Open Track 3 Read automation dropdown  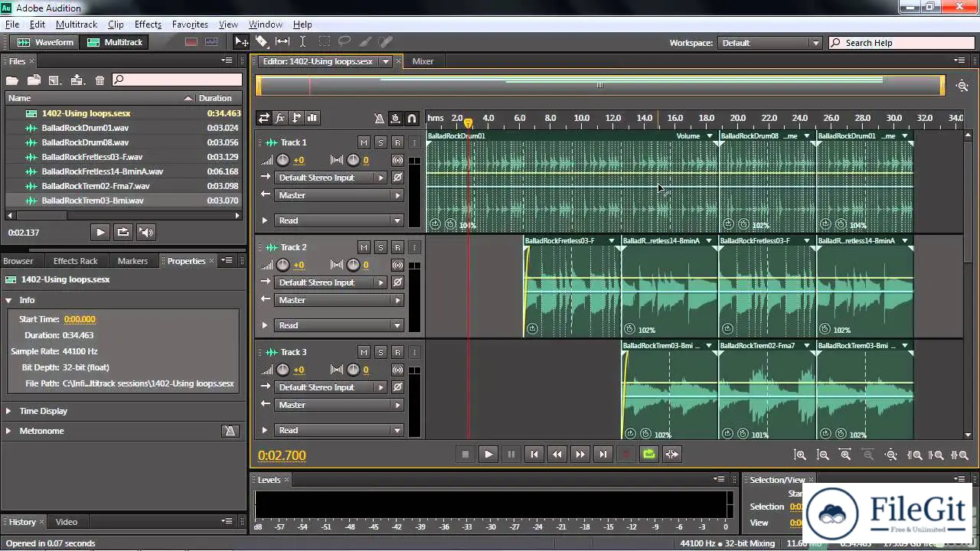[x=339, y=430]
